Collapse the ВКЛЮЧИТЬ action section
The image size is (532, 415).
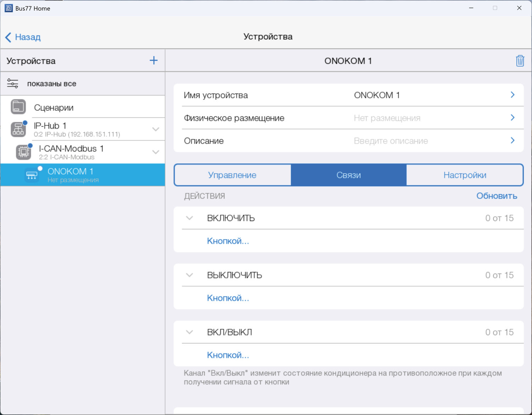[x=189, y=218]
